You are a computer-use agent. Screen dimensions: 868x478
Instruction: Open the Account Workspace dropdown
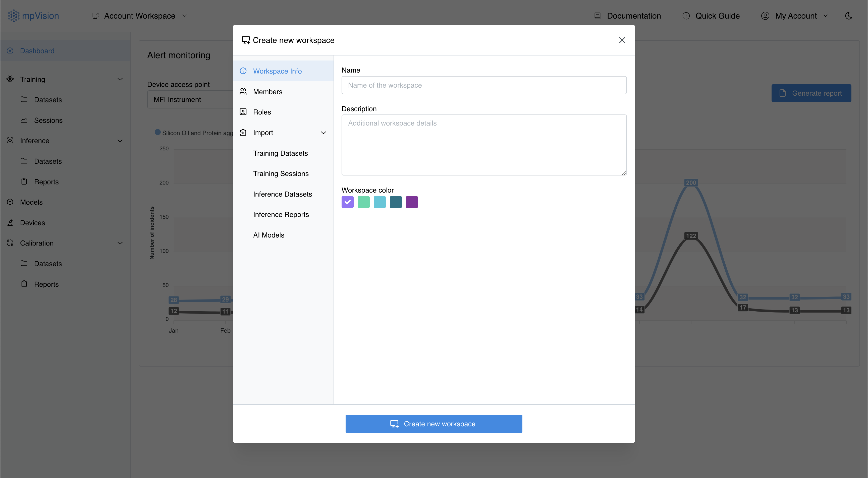click(139, 16)
